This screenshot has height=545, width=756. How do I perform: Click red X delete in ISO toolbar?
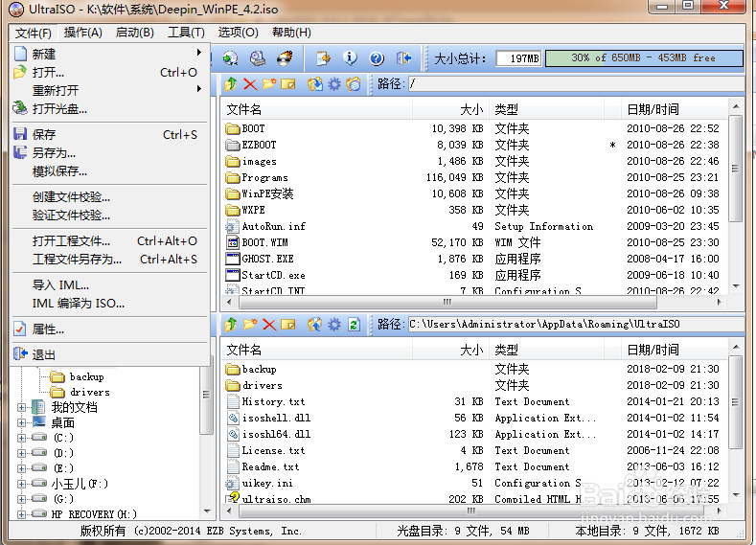pyautogui.click(x=250, y=84)
